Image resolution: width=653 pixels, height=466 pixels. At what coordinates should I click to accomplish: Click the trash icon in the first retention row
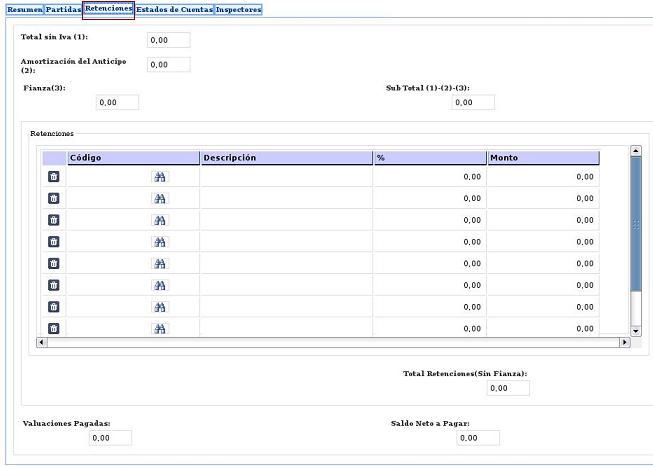point(54,176)
